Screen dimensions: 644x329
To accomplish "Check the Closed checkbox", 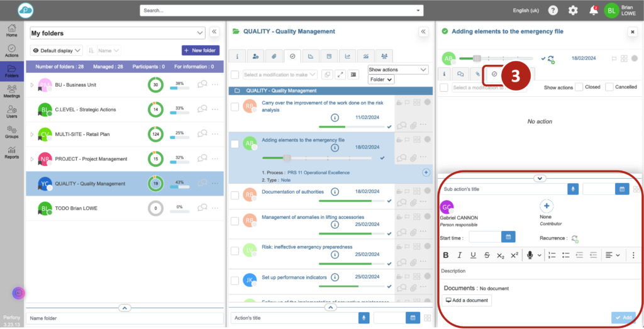I will pos(579,87).
